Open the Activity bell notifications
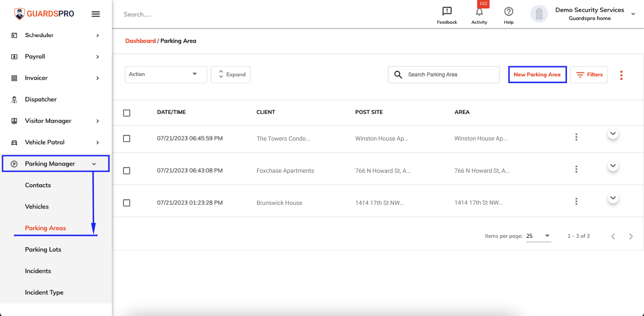The width and height of the screenshot is (644, 316). pyautogui.click(x=479, y=12)
